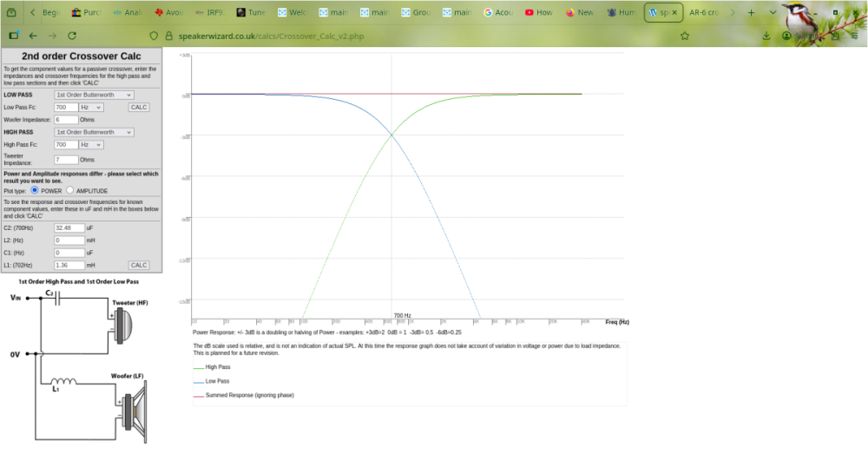Go forward to the next page
The image size is (868, 468).
pos(53,36)
